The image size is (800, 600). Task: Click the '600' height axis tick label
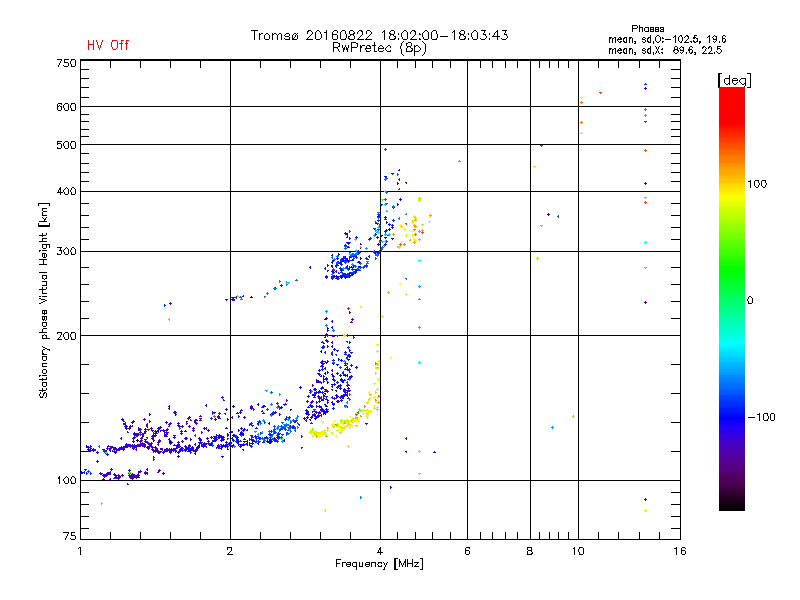66,107
